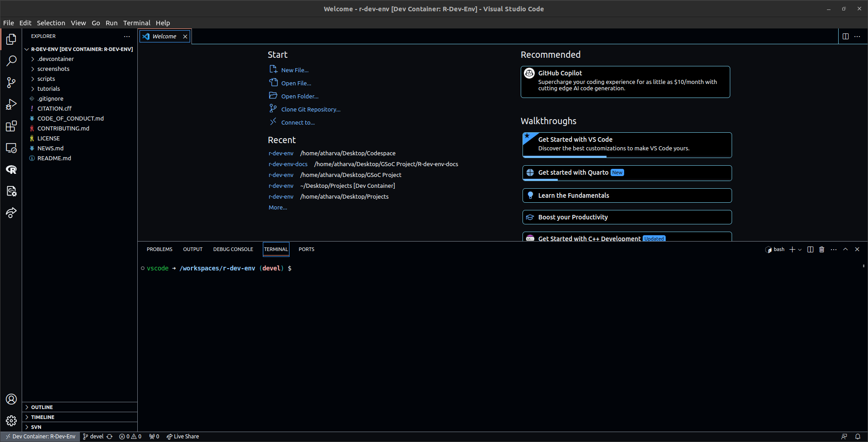The height and width of the screenshot is (442, 868).
Task: Synchronize changes icon in status bar
Action: point(109,437)
